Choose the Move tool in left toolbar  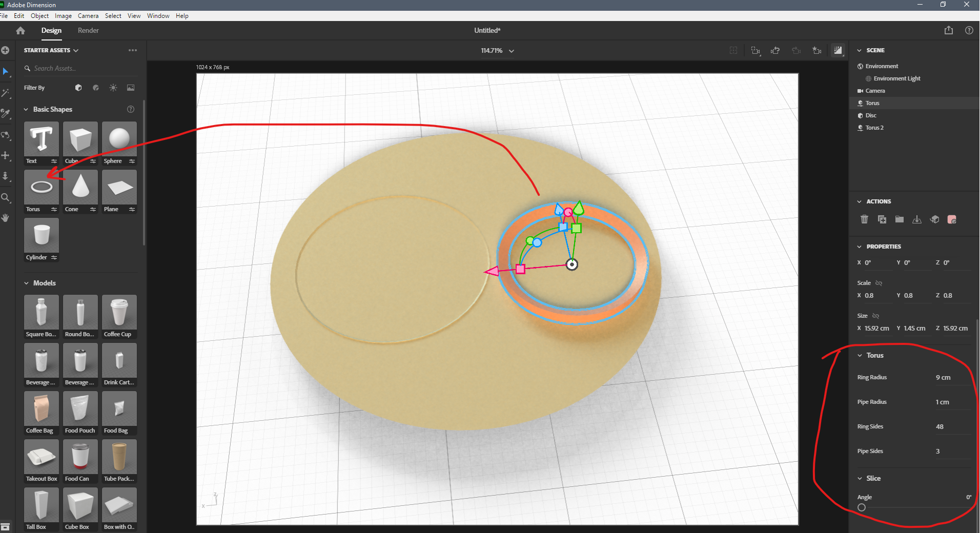tap(6, 156)
